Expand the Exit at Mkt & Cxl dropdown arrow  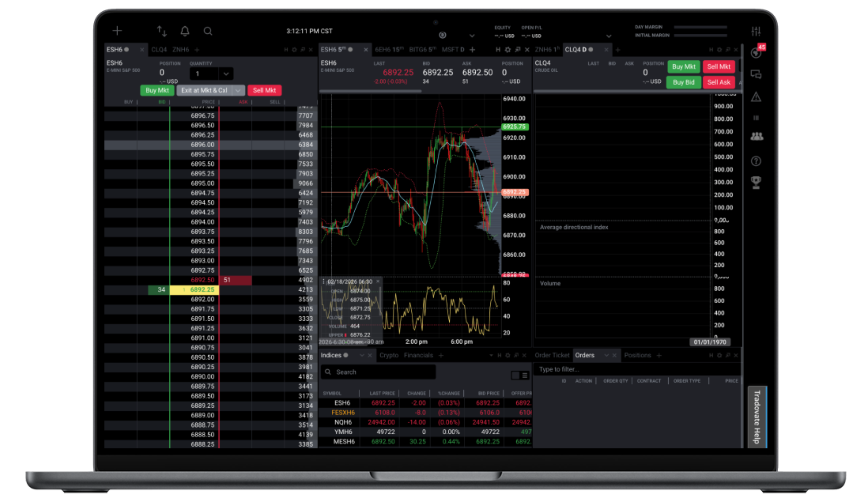click(x=238, y=90)
